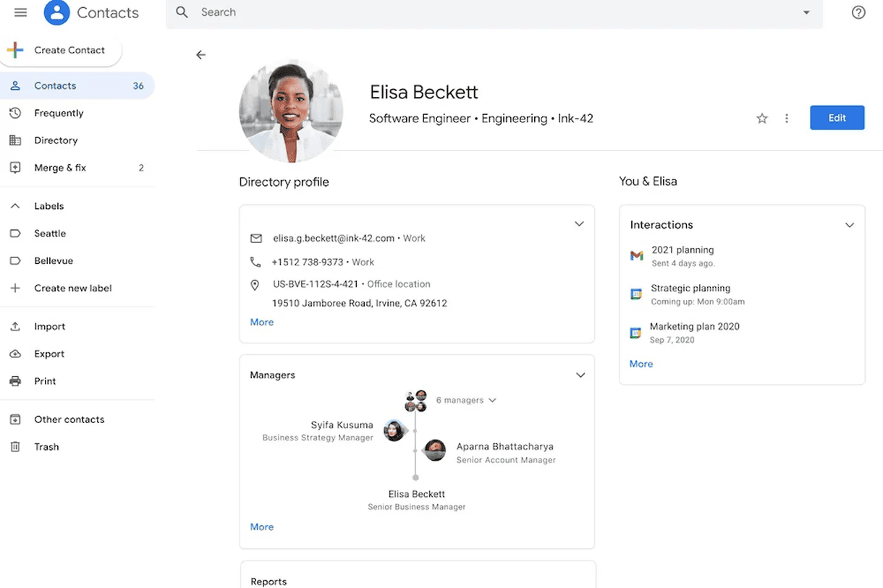Screen dimensions: 883x588
Task: Click the Export icon
Action: click(16, 354)
